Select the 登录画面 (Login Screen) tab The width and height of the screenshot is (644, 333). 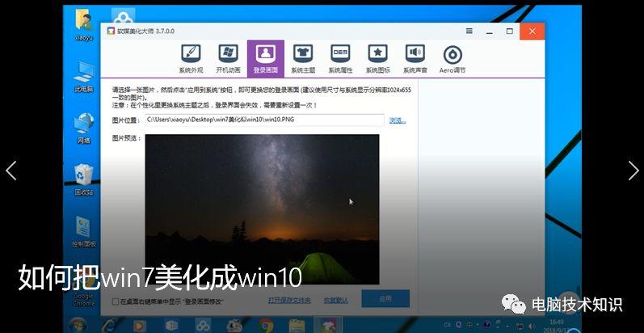click(265, 59)
